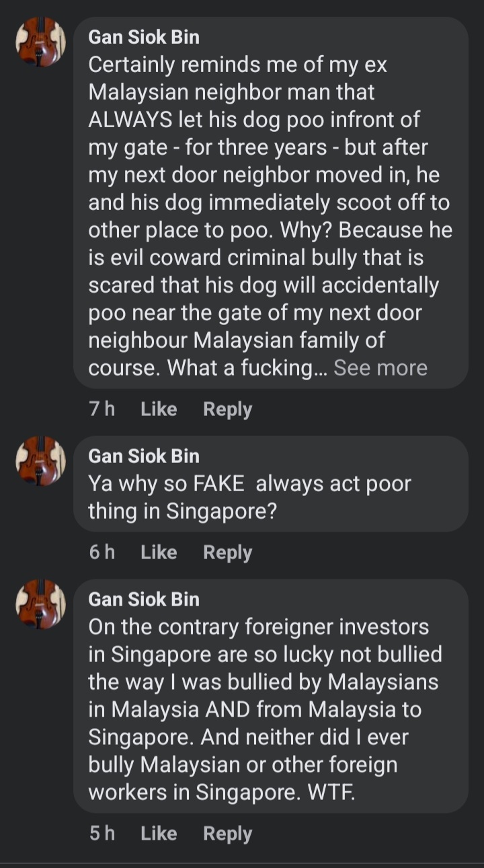Open Gan Siok Bin name above investors comment
Image resolution: width=484 pixels, height=868 pixels.
[x=144, y=600]
